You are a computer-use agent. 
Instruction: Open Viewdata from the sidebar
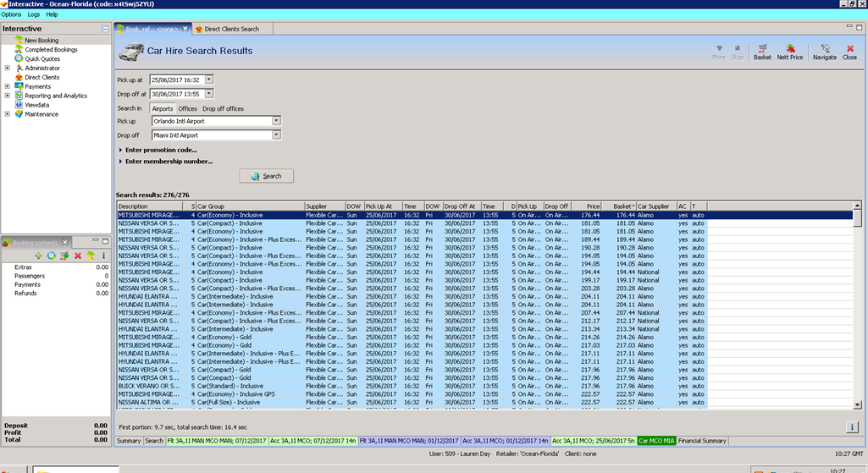pyautogui.click(x=37, y=105)
